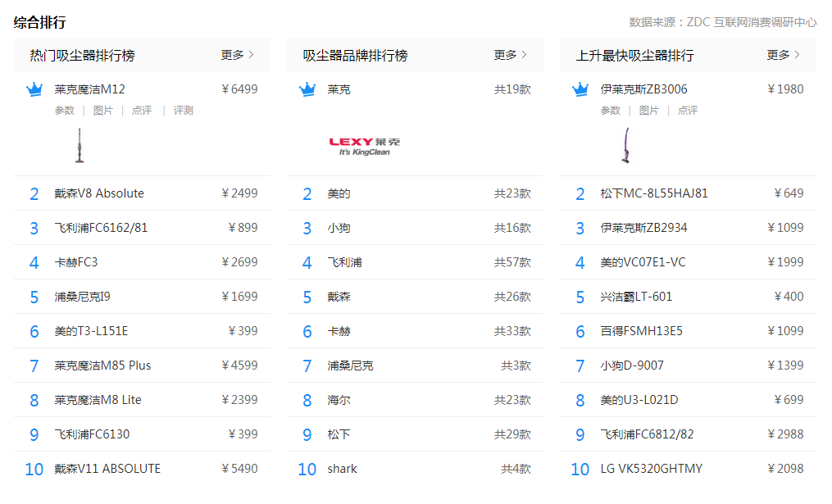Open 伊莱克斯ZB3006 product title

pos(643,89)
